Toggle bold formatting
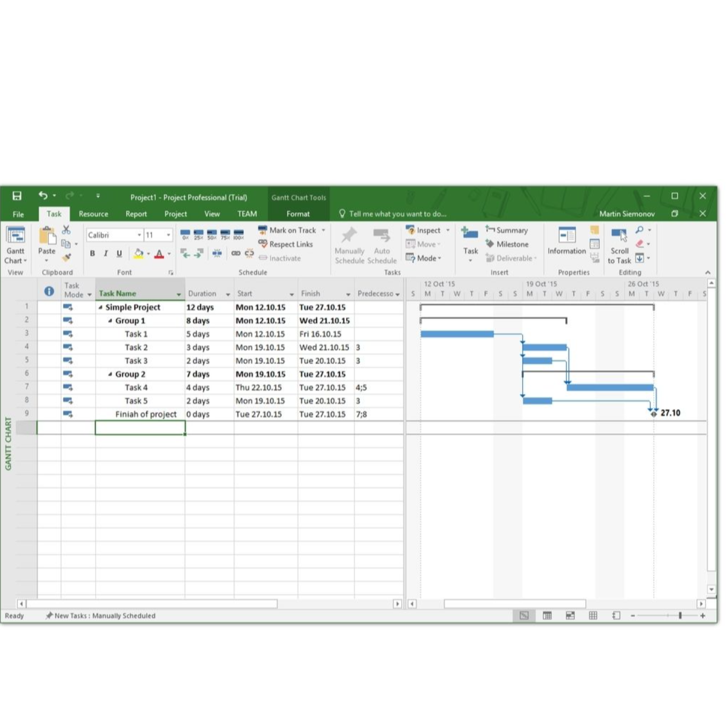Image resolution: width=728 pixels, height=728 pixels. coord(92,253)
